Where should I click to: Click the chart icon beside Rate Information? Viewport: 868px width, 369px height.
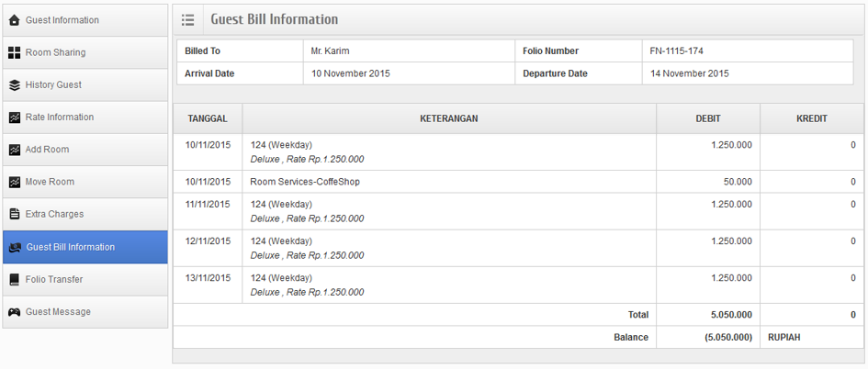click(x=14, y=117)
